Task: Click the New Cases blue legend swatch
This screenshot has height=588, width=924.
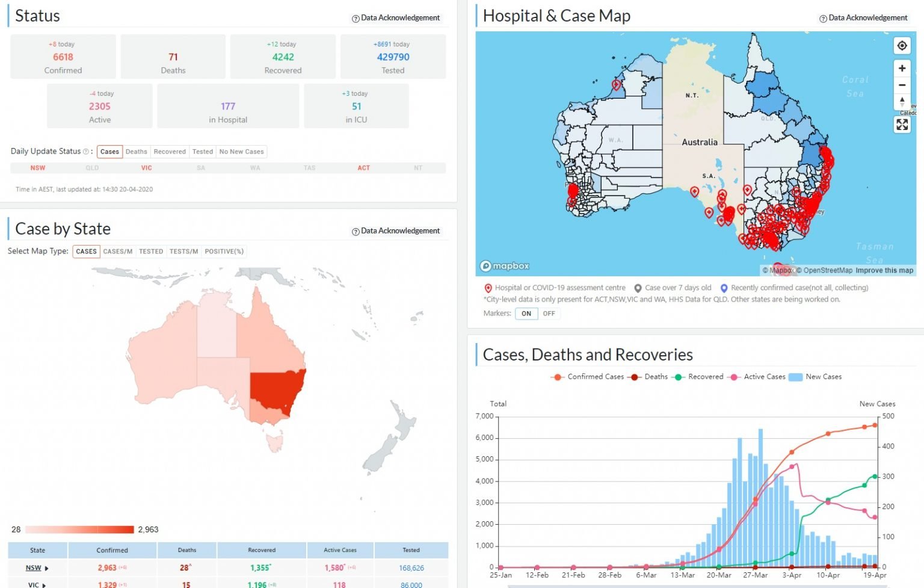Action: pyautogui.click(x=795, y=377)
